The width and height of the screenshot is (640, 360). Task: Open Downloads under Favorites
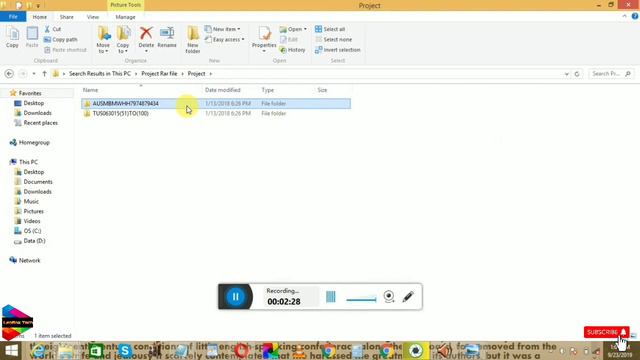pos(37,113)
